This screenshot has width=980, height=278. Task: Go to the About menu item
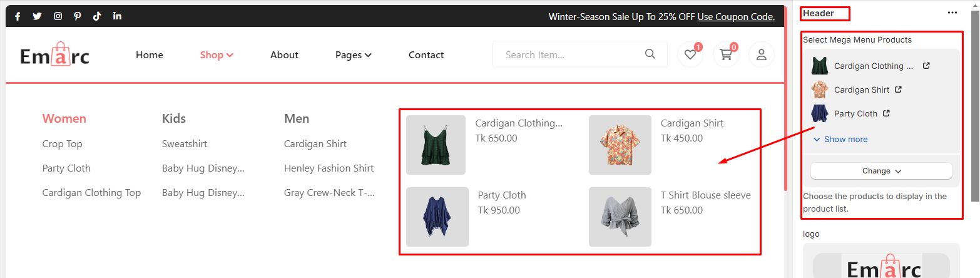[x=284, y=55]
